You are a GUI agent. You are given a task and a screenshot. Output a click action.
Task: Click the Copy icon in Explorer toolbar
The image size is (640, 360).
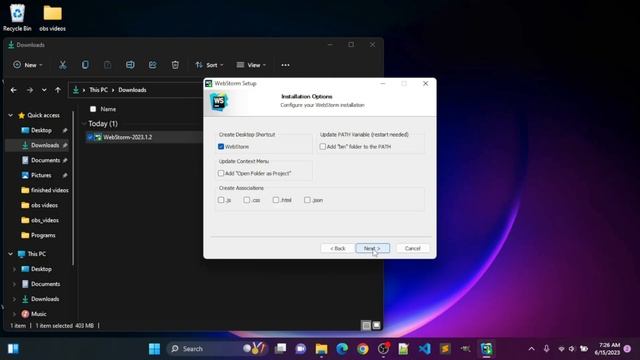click(85, 65)
